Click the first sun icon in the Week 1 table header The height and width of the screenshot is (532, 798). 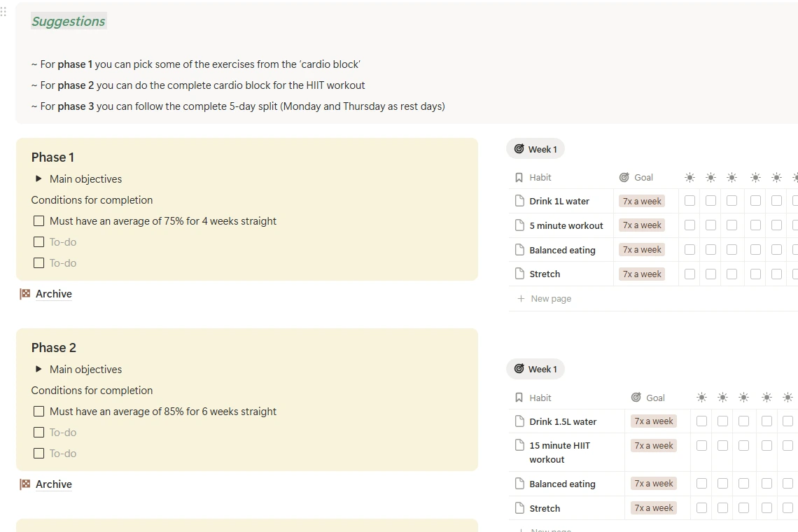[x=689, y=177]
